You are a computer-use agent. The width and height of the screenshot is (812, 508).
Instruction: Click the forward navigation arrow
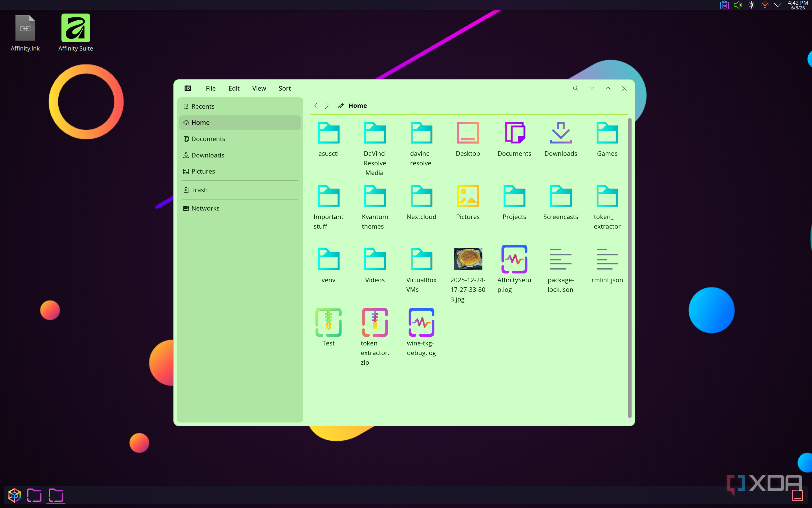pyautogui.click(x=327, y=106)
